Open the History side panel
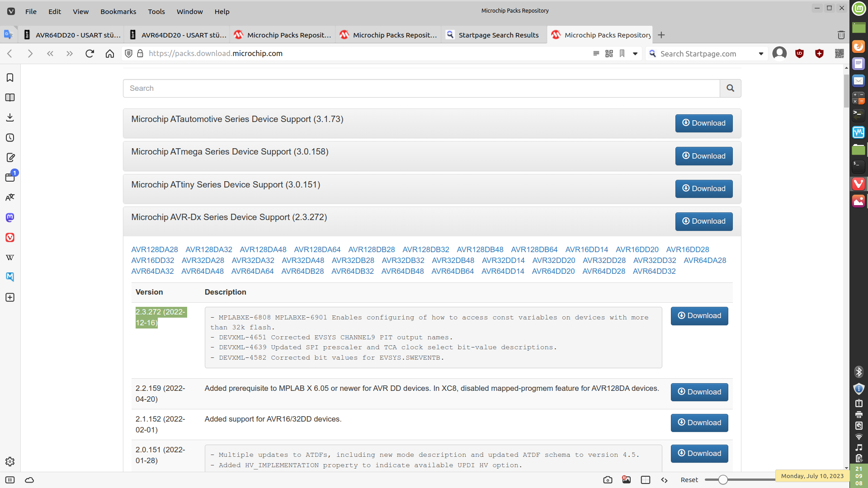 (x=10, y=138)
